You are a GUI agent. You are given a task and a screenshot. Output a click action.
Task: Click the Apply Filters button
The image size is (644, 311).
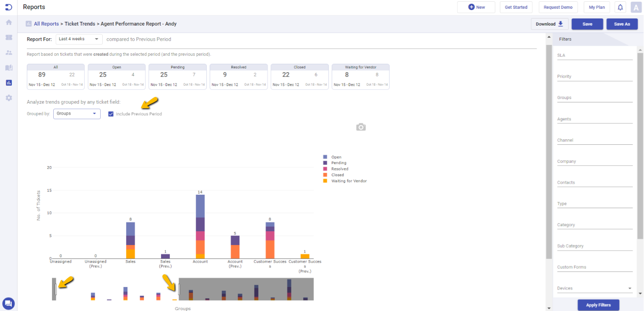(x=598, y=305)
